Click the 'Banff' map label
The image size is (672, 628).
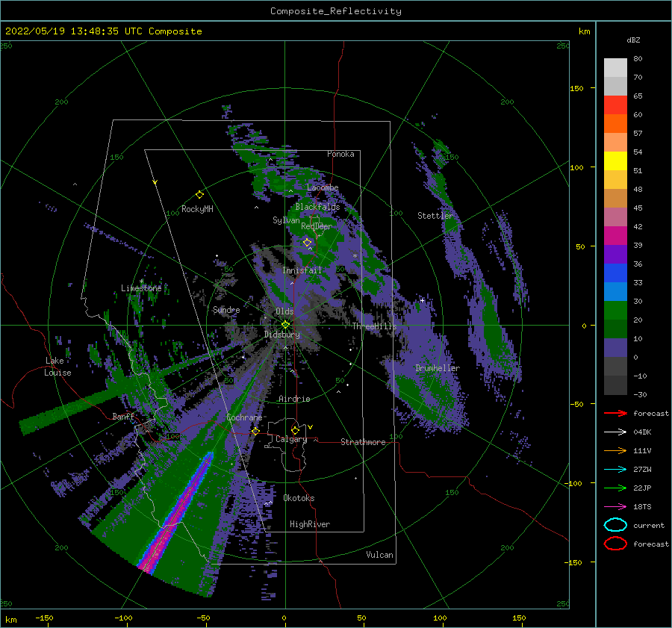click(123, 416)
